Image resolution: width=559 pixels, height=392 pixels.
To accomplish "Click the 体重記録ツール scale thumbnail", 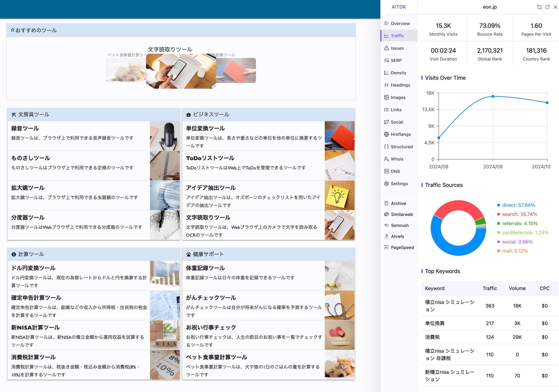I will click(x=340, y=276).
